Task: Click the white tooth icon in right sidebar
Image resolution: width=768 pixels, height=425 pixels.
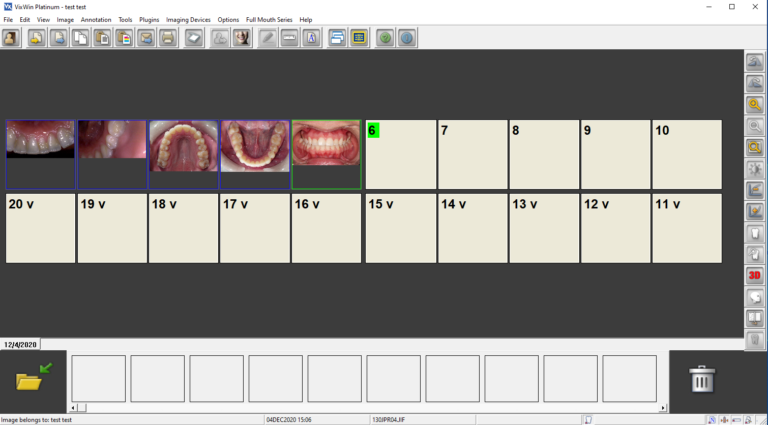Action: 755,233
